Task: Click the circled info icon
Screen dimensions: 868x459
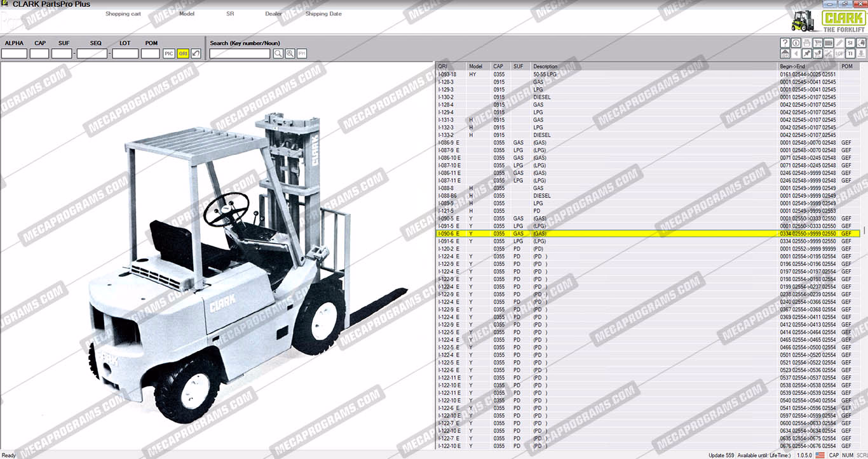Action: tap(796, 43)
